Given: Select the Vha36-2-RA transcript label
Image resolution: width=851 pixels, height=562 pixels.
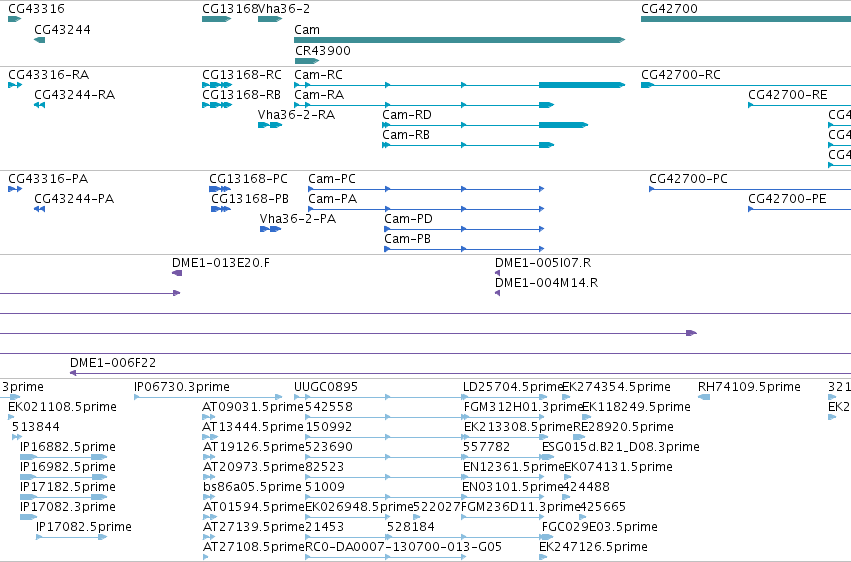Looking at the screenshot, I should [x=296, y=115].
